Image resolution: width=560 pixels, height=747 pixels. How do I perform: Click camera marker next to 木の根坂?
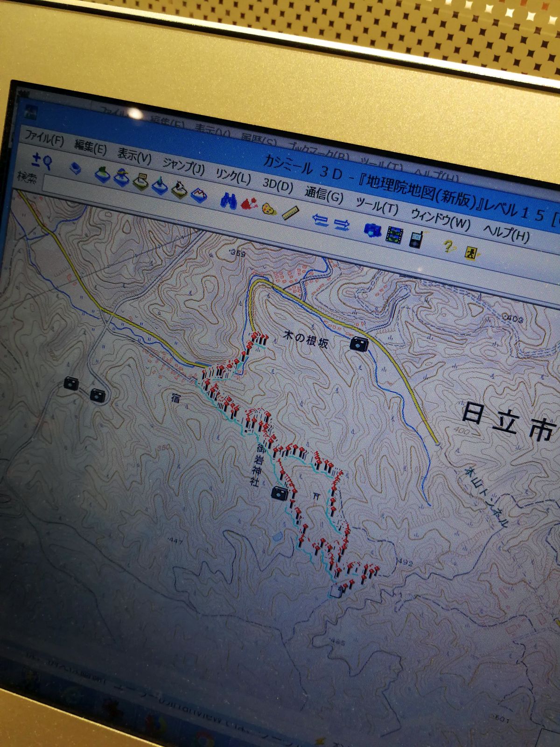[358, 344]
